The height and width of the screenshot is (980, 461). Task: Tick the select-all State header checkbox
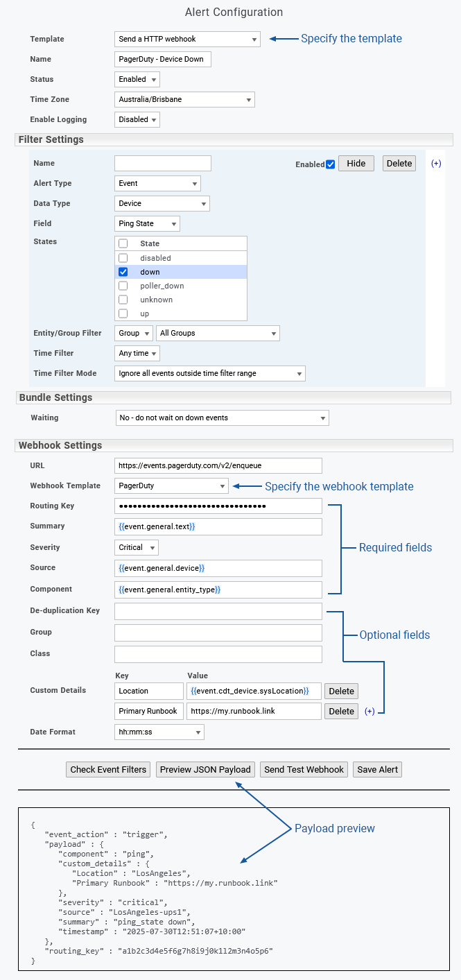tap(123, 243)
